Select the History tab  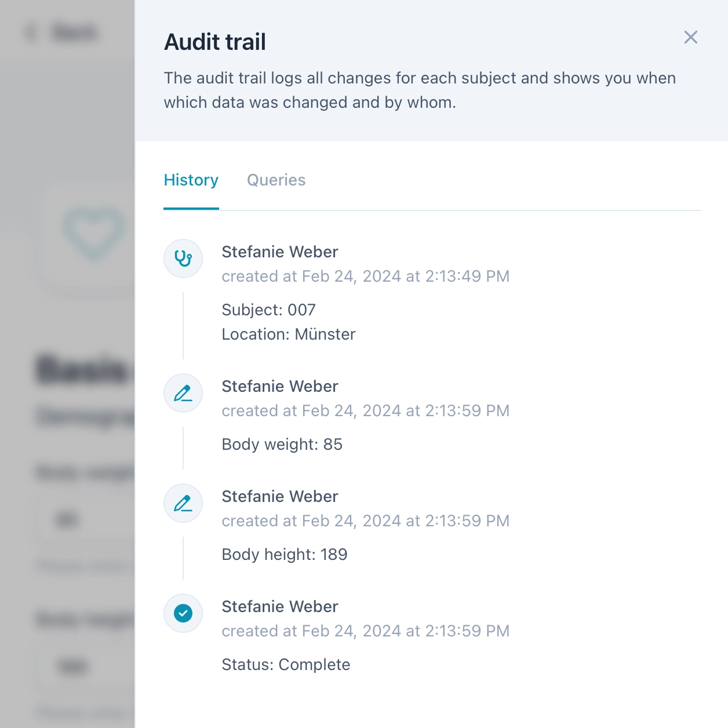pos(191,180)
